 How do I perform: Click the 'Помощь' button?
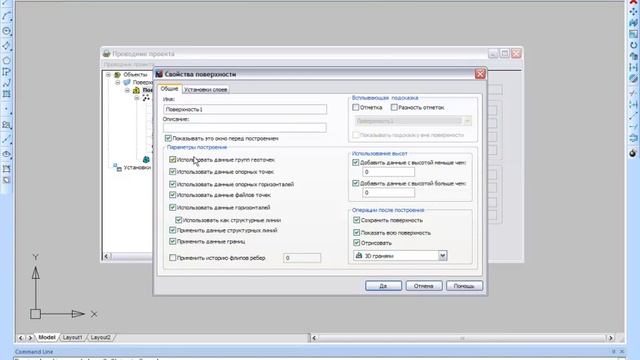[464, 286]
